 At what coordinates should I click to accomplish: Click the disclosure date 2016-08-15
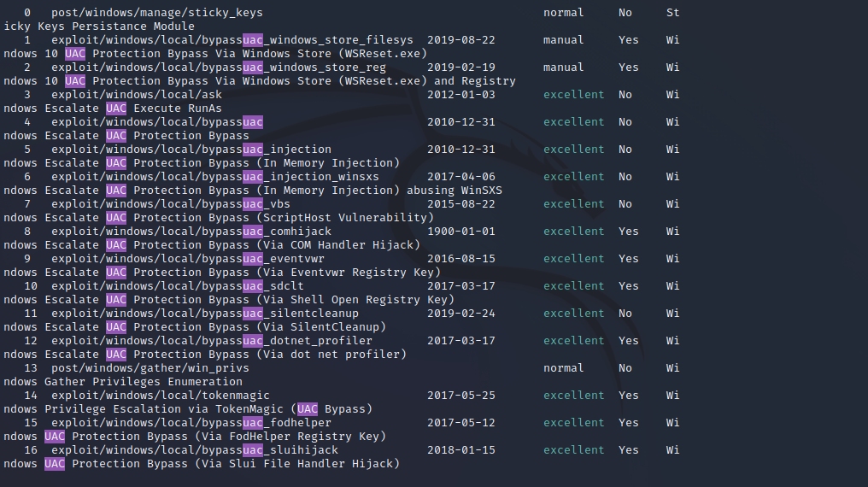point(461,259)
